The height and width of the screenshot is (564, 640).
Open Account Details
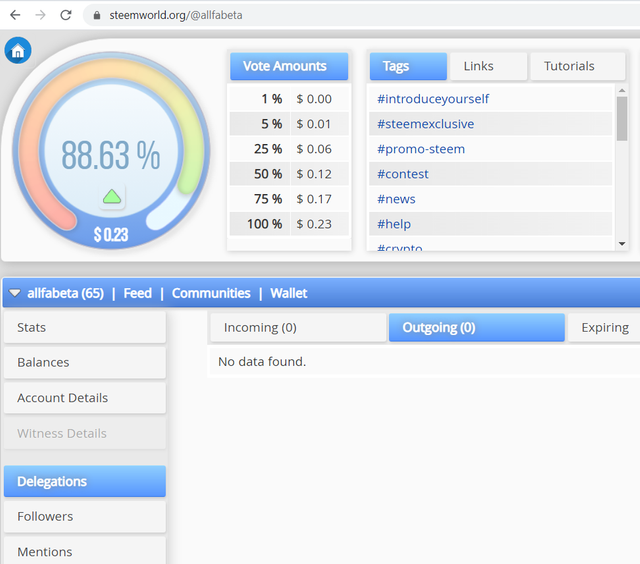pos(85,398)
